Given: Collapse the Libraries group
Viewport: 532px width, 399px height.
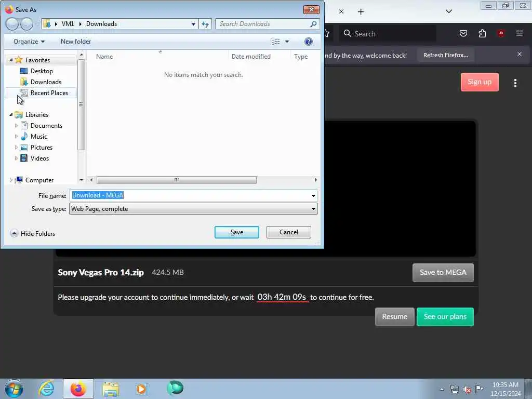Looking at the screenshot, I should click(11, 115).
